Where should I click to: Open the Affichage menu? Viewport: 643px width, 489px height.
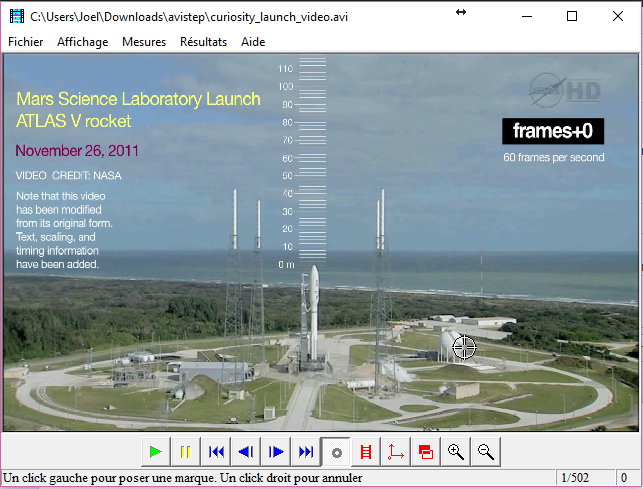(x=83, y=42)
